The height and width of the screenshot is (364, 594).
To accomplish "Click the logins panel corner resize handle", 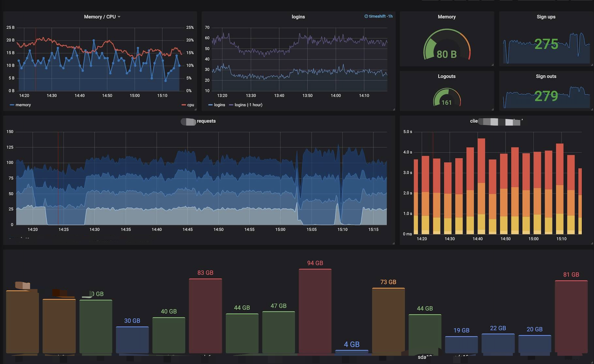I will point(394,109).
